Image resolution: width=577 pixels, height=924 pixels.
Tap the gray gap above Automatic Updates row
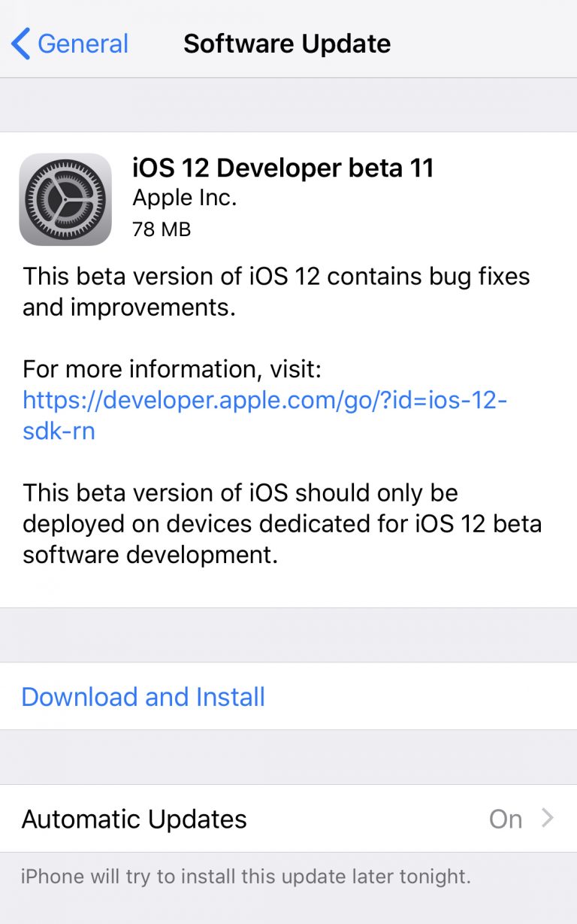pos(288,757)
